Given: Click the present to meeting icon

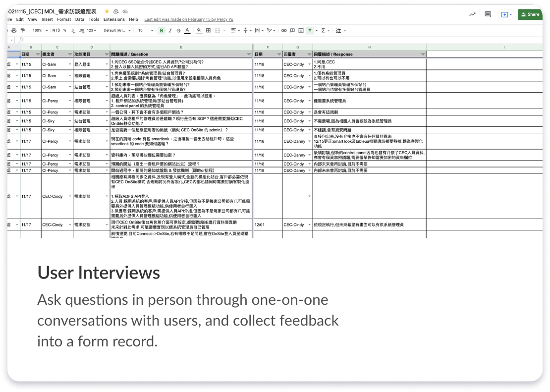Looking at the screenshot, I should pos(504,14).
